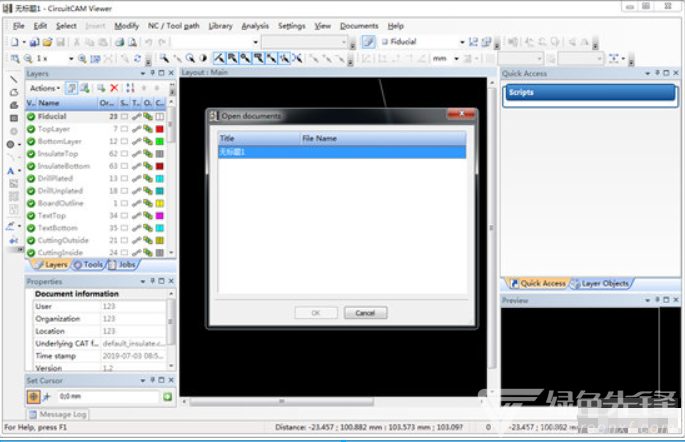
Task: Click the Title column header in dialog
Action: click(259, 138)
